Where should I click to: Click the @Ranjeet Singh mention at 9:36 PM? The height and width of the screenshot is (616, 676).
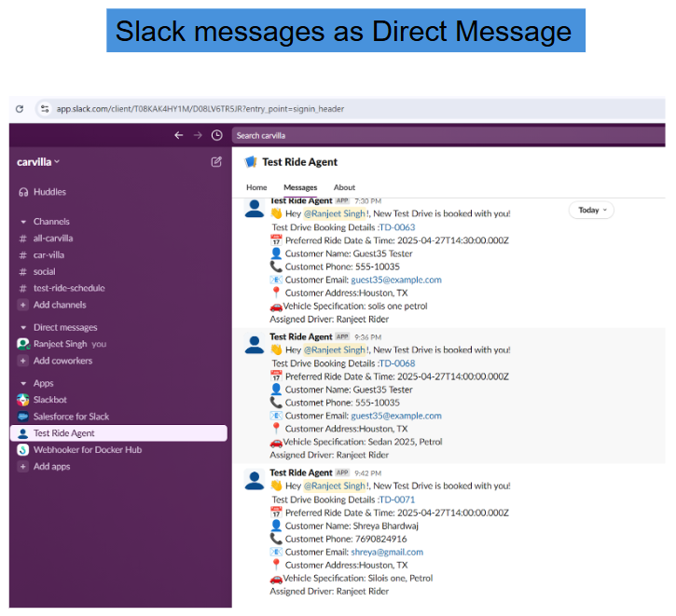tap(335, 349)
